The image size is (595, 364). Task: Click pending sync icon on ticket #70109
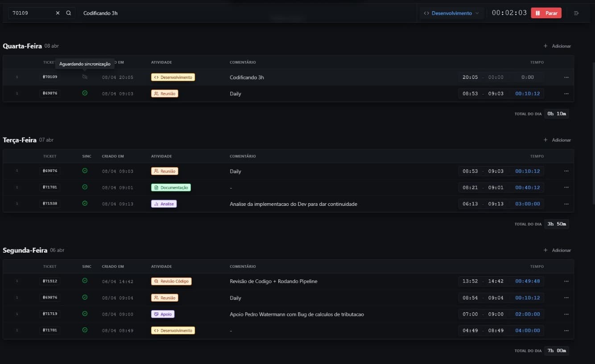[x=85, y=77]
